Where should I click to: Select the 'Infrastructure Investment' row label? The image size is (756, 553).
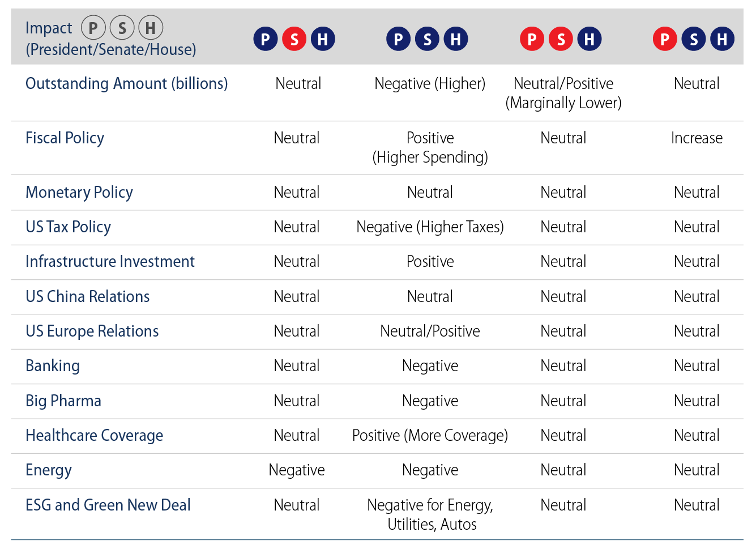(110, 262)
